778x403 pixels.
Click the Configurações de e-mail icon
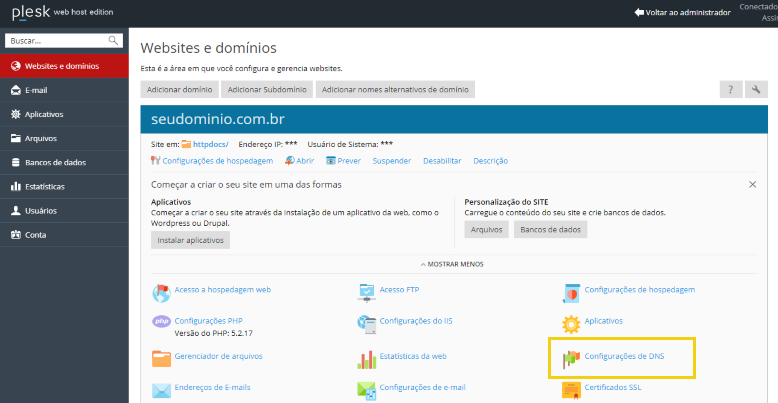366,391
